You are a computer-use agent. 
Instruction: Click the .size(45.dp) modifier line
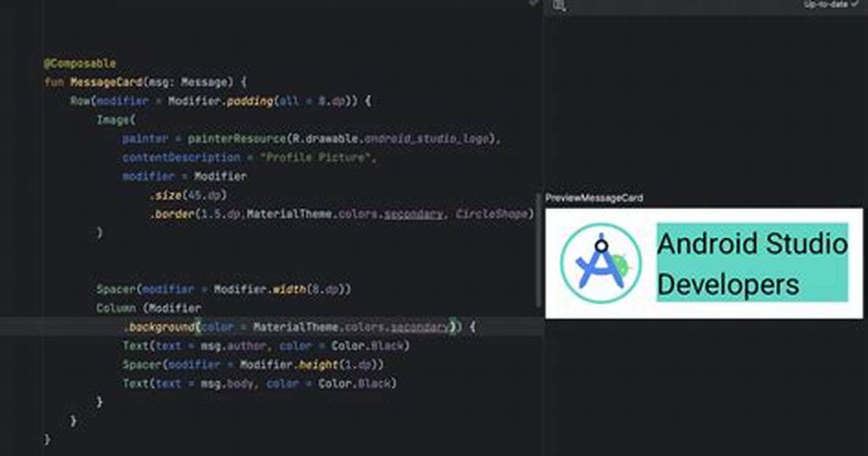click(188, 195)
